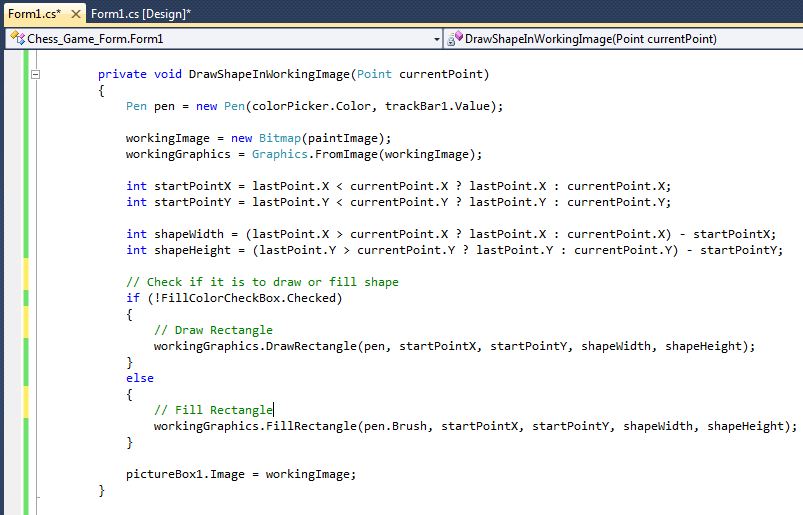Click the '// Fill Rectangle' comment
The height and width of the screenshot is (515, 803).
213,410
